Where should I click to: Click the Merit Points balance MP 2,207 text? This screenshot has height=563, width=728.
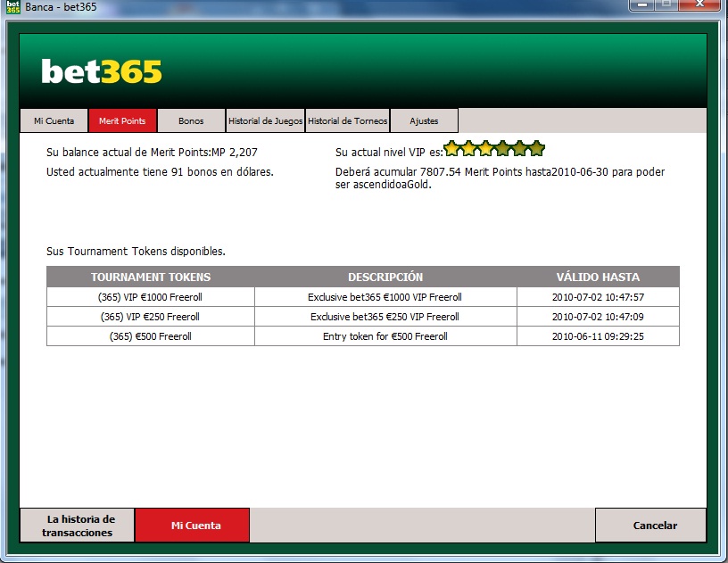(152, 153)
